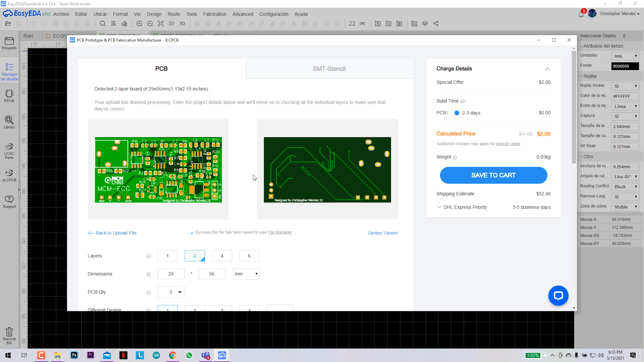
Task: Click the SAVE TO CART button
Action: click(x=493, y=175)
